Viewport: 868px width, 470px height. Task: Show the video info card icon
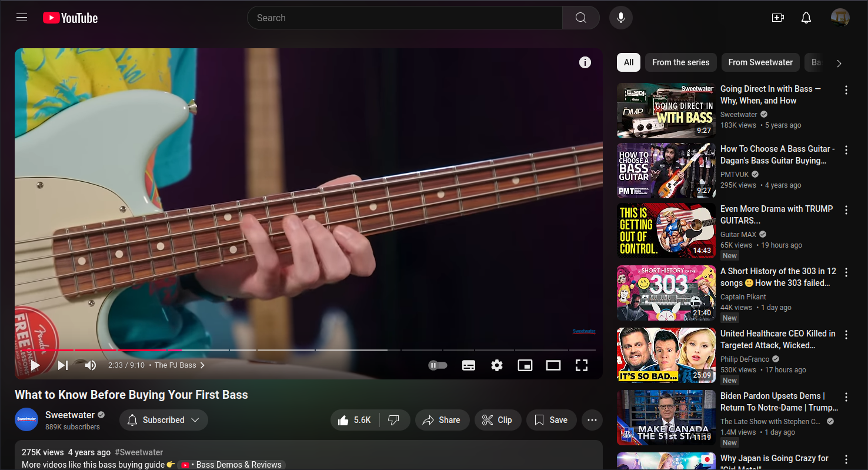pos(585,62)
